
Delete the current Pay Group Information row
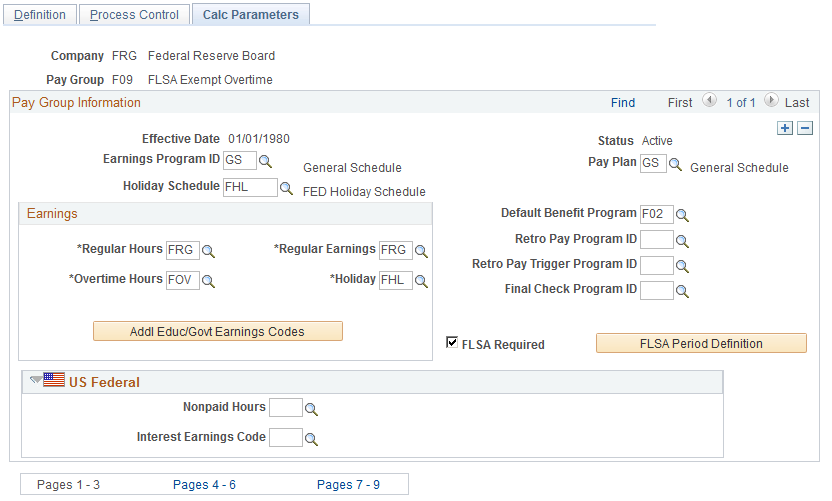(805, 128)
